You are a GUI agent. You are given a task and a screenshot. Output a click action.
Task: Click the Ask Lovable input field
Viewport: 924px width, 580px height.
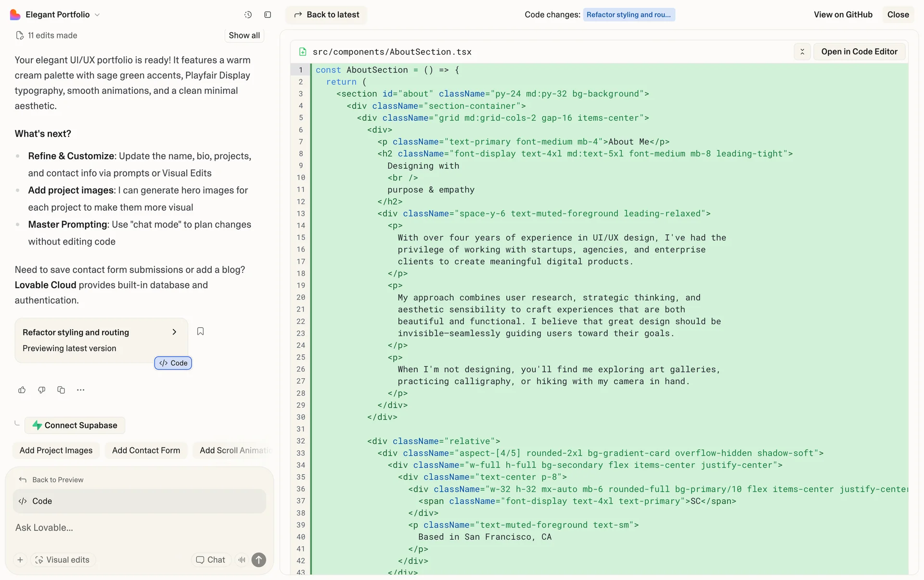[x=140, y=528]
